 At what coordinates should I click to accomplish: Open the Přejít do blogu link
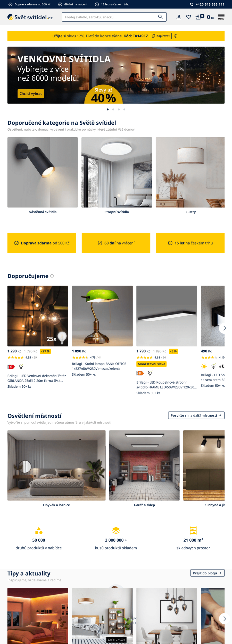207,573
